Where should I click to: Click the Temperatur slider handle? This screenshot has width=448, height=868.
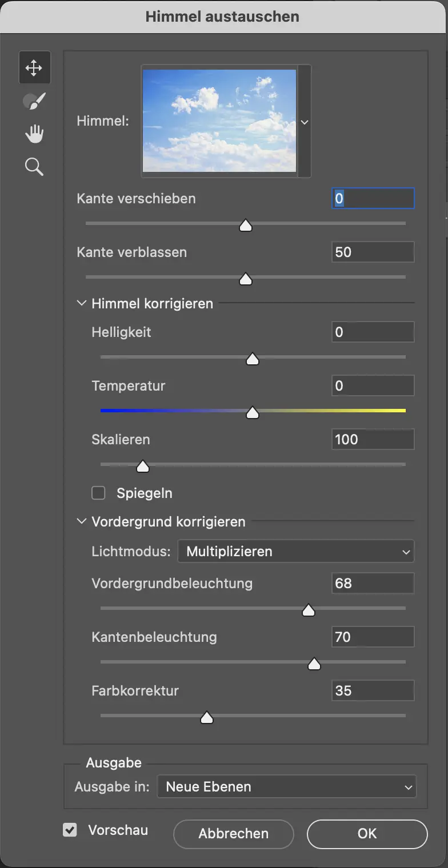(x=252, y=412)
